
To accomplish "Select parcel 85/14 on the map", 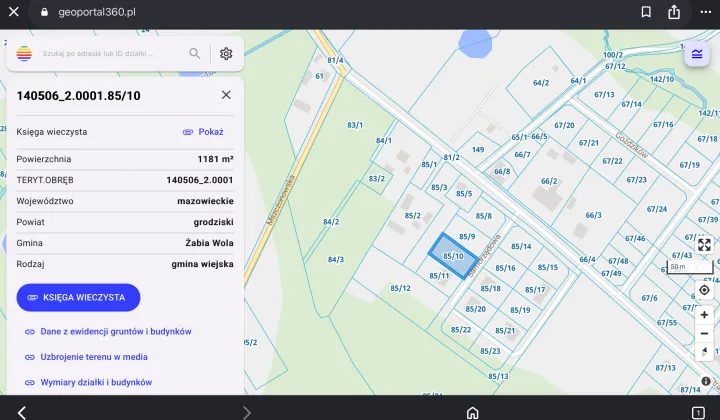I will click(x=521, y=247).
